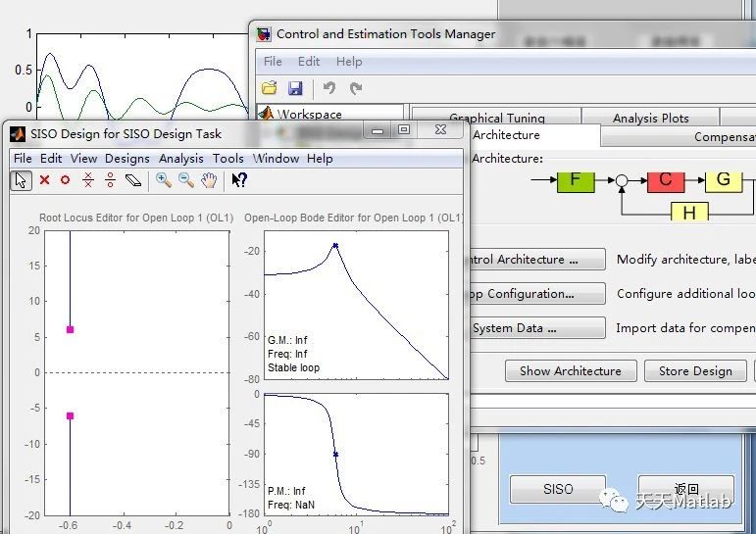The width and height of the screenshot is (756, 534).
Task: Open File menu in Tools Manager
Action: (273, 62)
